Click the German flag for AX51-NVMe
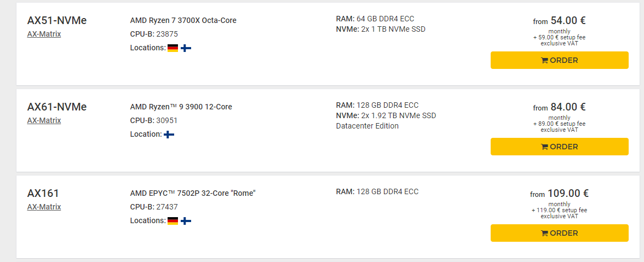The height and width of the screenshot is (262, 644). (173, 48)
